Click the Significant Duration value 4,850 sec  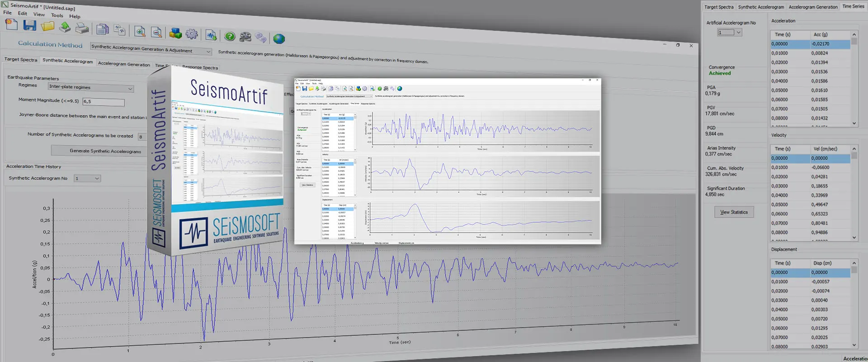715,195
